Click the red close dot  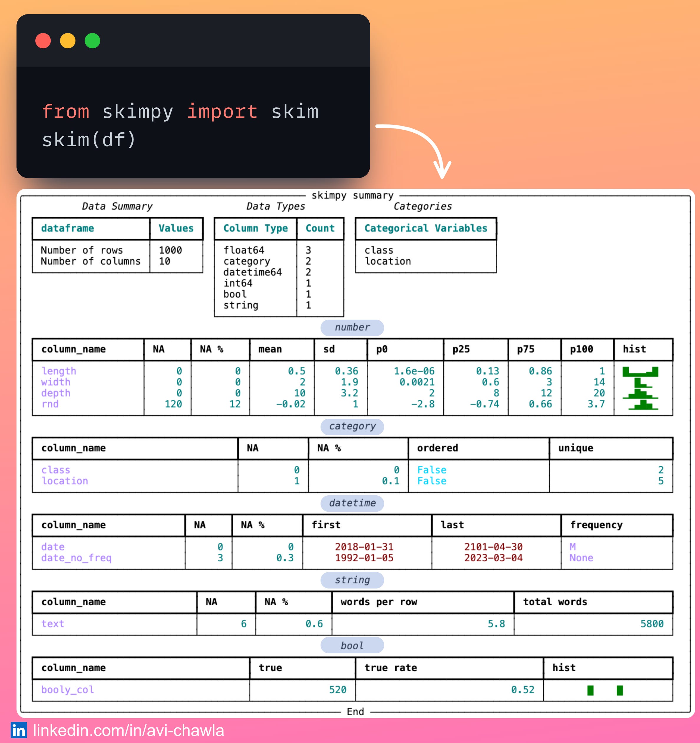coord(43,41)
